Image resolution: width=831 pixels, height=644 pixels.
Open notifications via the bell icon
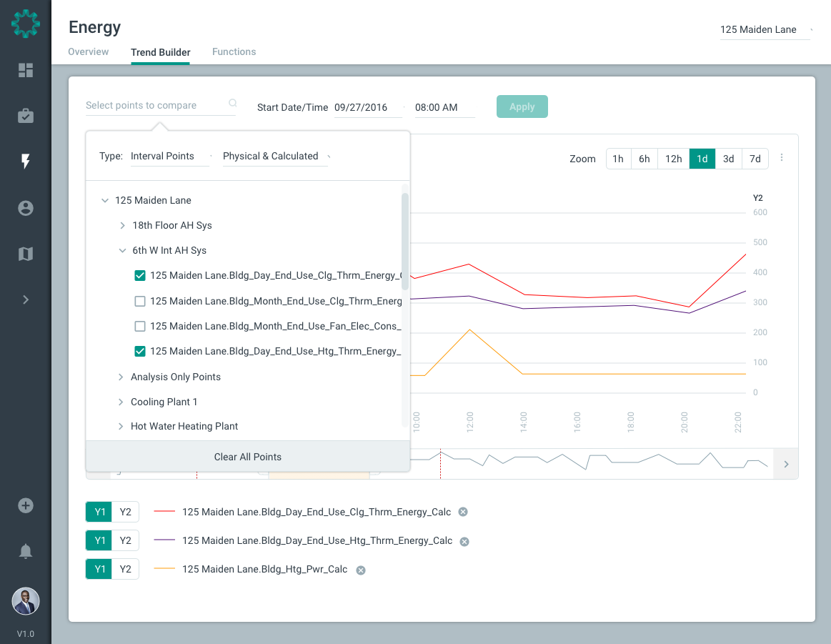pyautogui.click(x=26, y=551)
